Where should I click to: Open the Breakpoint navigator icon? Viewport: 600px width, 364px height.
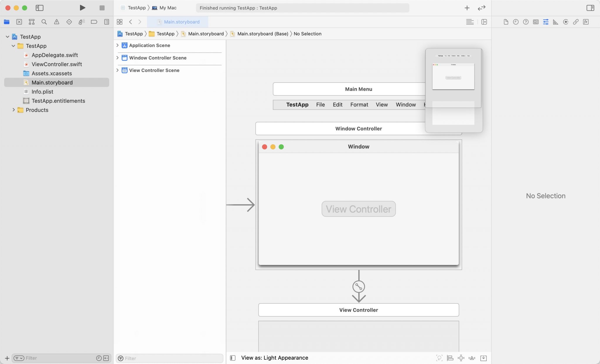click(x=94, y=22)
